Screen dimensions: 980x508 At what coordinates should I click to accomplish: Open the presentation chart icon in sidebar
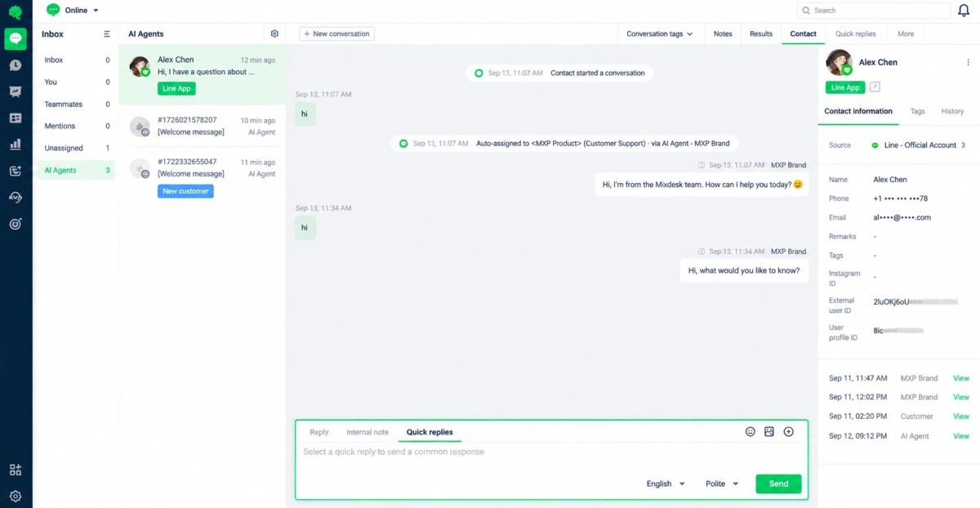coord(16,91)
